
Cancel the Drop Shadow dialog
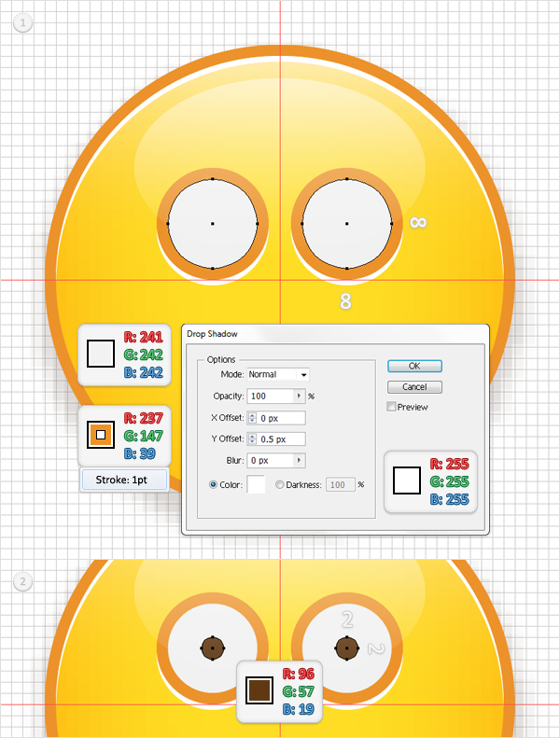click(x=414, y=387)
